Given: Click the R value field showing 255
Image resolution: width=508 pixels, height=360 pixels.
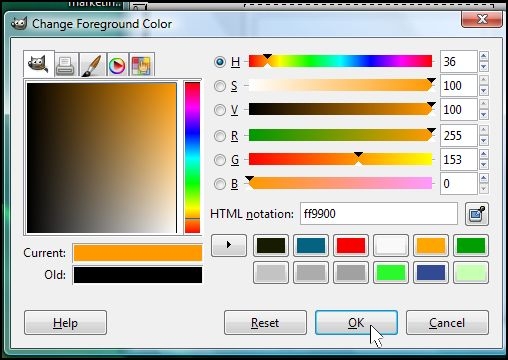Looking at the screenshot, I should tap(459, 136).
